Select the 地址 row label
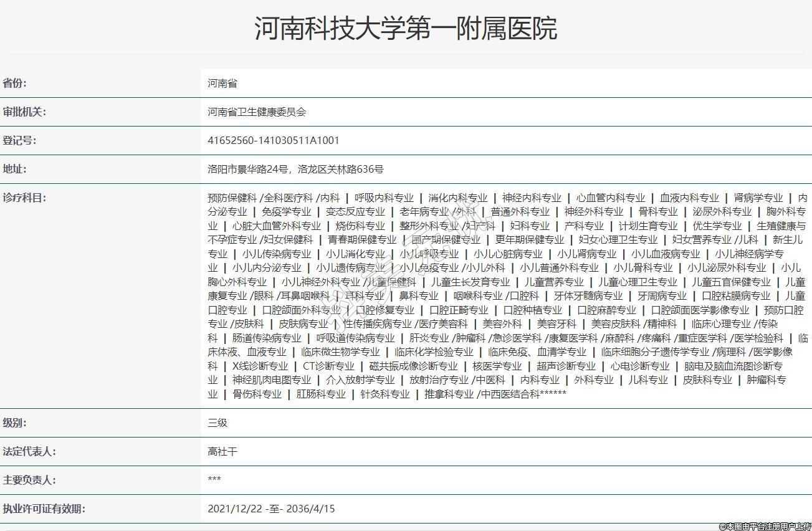 click(15, 169)
